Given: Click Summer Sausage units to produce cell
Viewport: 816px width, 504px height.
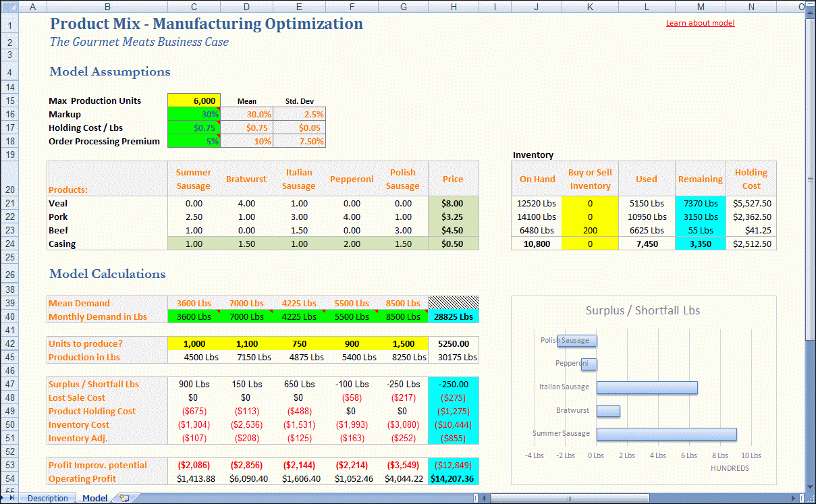Looking at the screenshot, I should tap(194, 343).
